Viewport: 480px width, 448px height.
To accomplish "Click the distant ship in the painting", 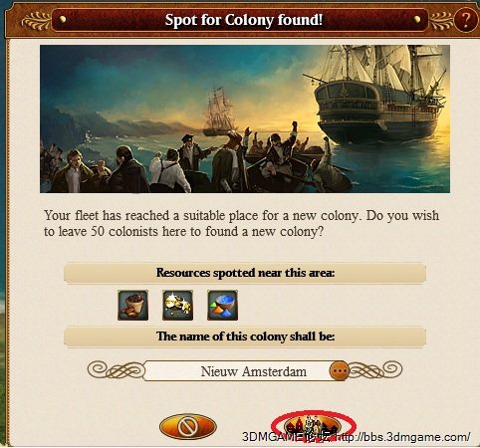I will pyautogui.click(x=217, y=112).
